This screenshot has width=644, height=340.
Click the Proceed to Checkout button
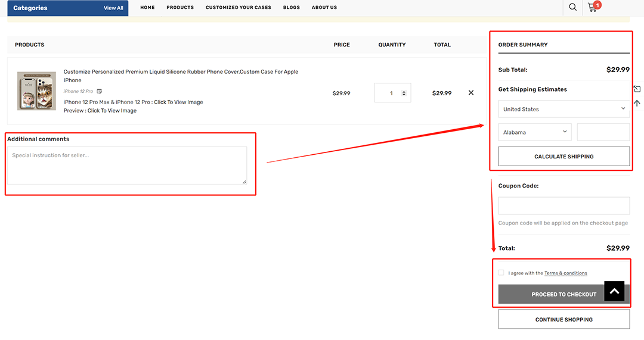pyautogui.click(x=549, y=294)
